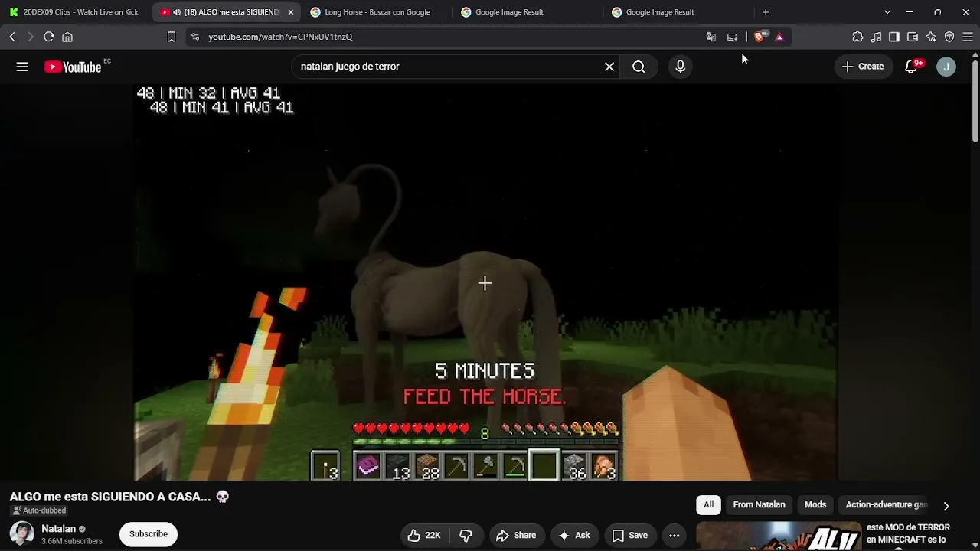Open the Extensions puzzle icon

[x=857, y=37]
